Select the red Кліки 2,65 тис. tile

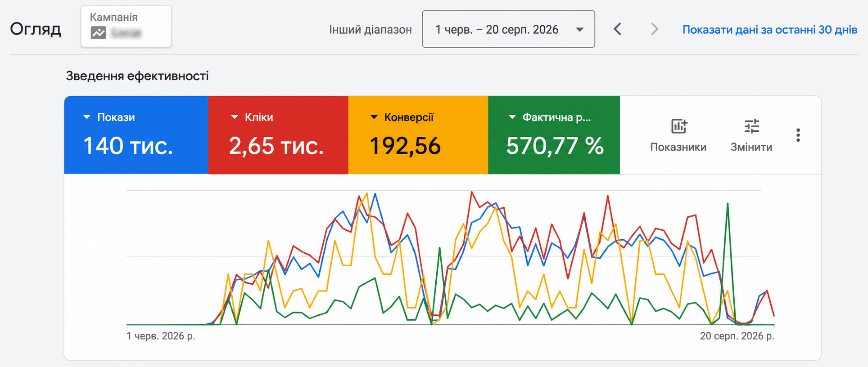pos(278,135)
